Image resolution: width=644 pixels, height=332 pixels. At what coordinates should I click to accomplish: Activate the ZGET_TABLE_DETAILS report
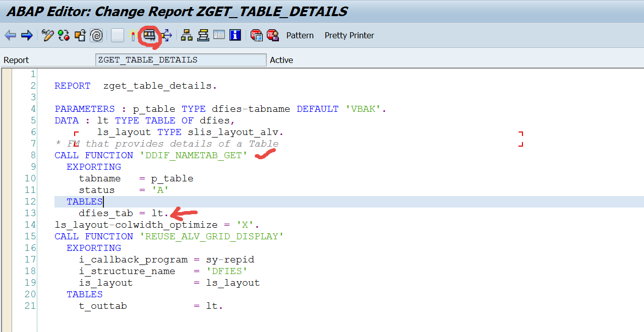pos(80,35)
